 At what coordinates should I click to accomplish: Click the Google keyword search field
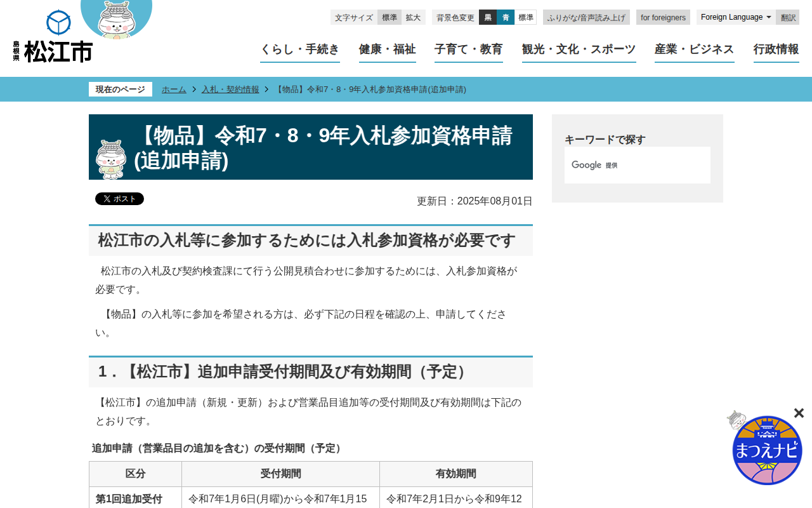638,165
